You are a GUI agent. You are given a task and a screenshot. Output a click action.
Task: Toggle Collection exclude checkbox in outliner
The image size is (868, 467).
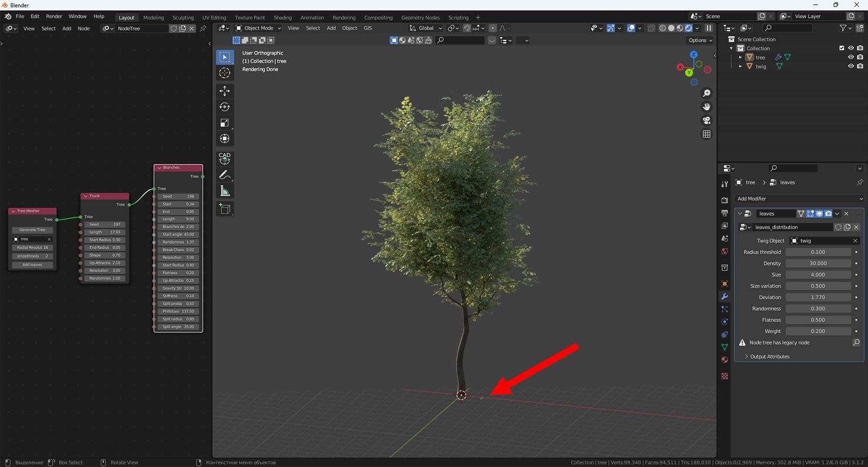tap(841, 48)
